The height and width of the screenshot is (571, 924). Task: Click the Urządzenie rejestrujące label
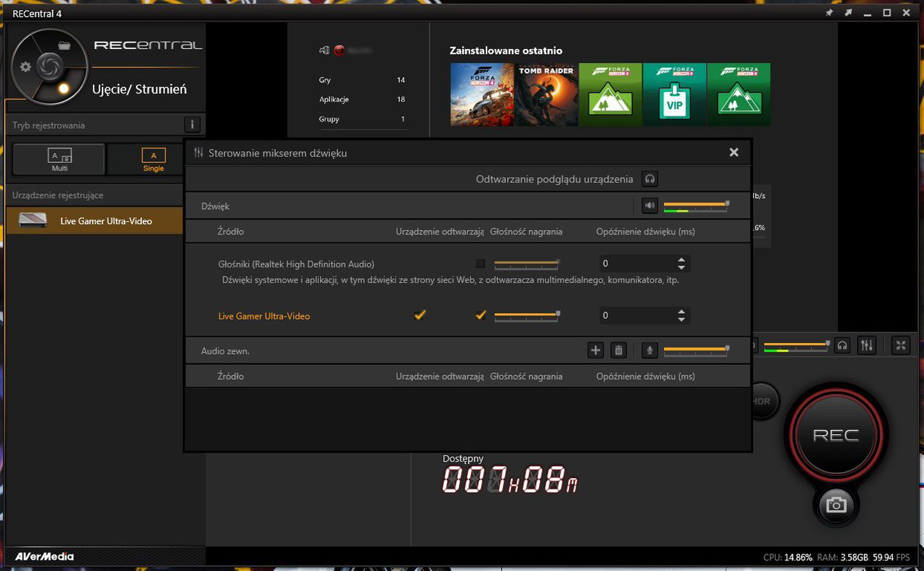(58, 195)
